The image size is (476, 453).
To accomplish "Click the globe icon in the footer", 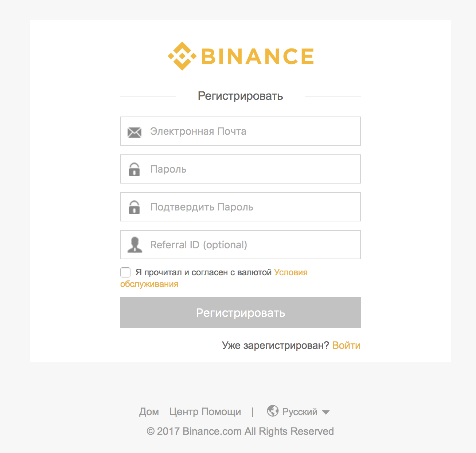I will 273,411.
